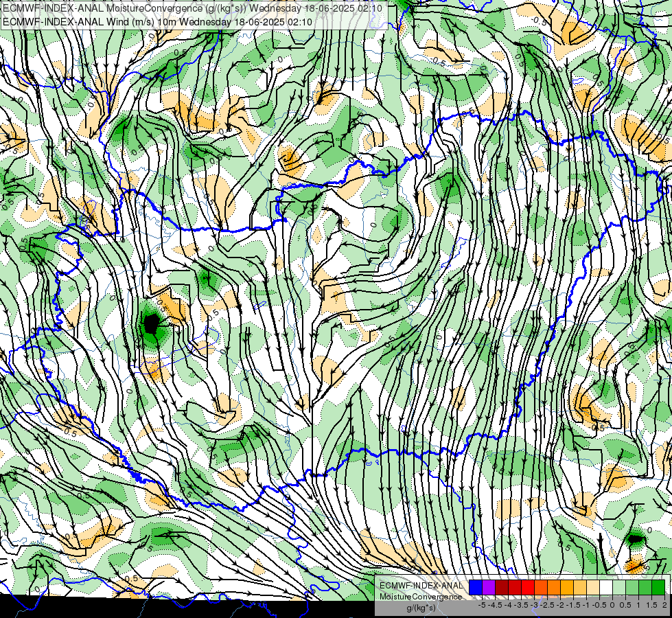672x618 pixels.
Task: Click the -2.5 legend scale value
Action: [547, 605]
